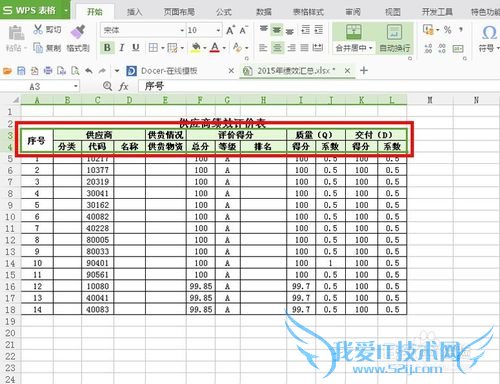Click the fill color paint bucket

point(196,48)
